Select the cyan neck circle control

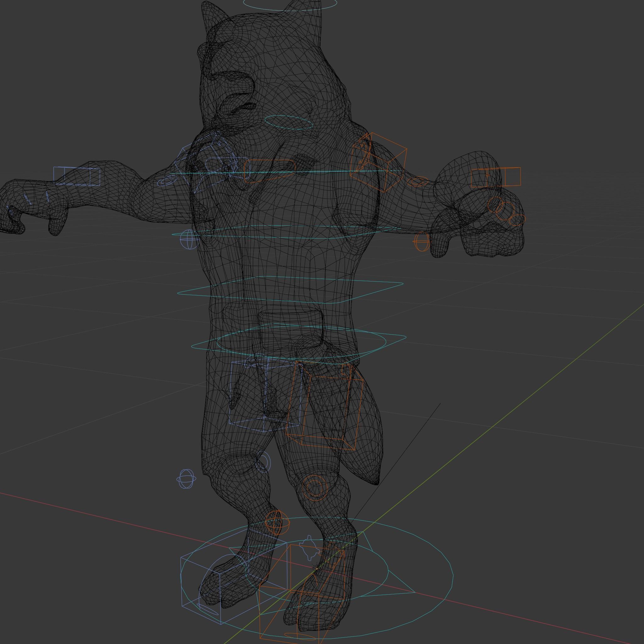point(289,123)
